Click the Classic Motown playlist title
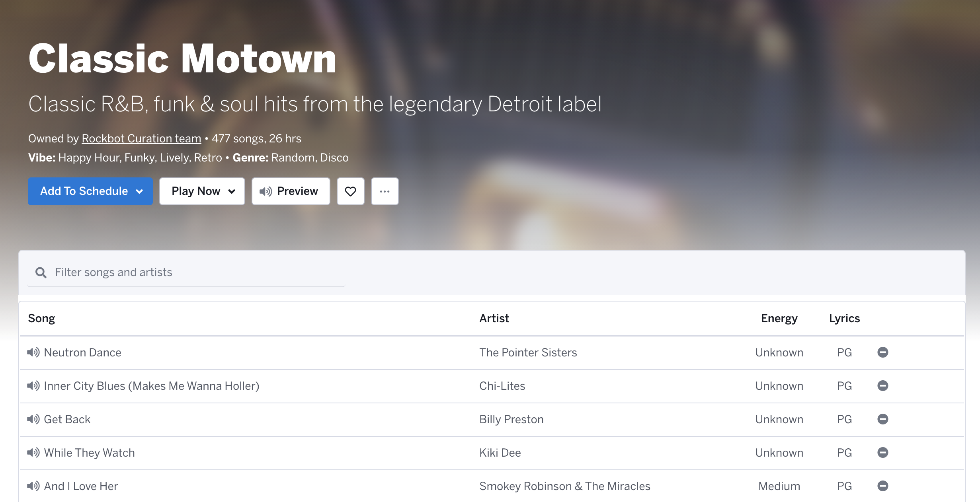Screen dimensions: 980x502 coord(182,59)
